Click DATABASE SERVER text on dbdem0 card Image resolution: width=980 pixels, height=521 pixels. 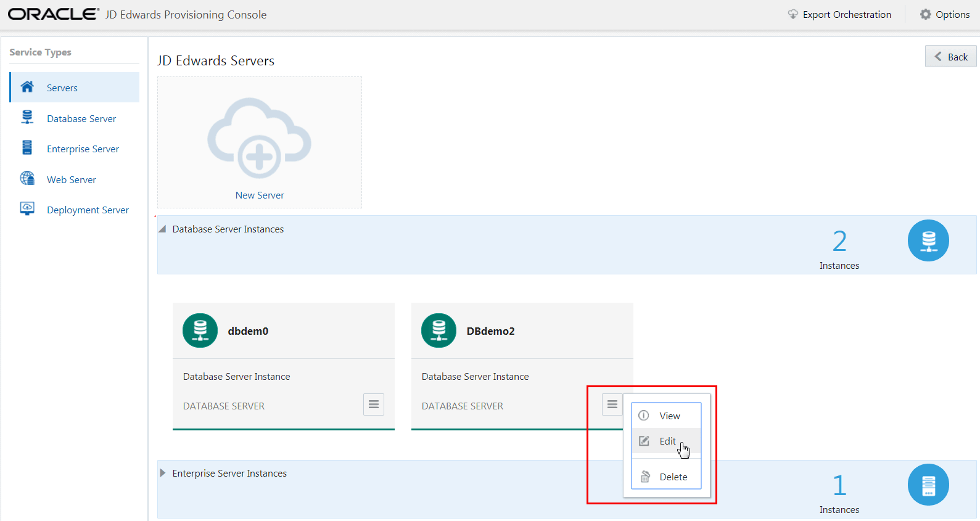pos(224,406)
